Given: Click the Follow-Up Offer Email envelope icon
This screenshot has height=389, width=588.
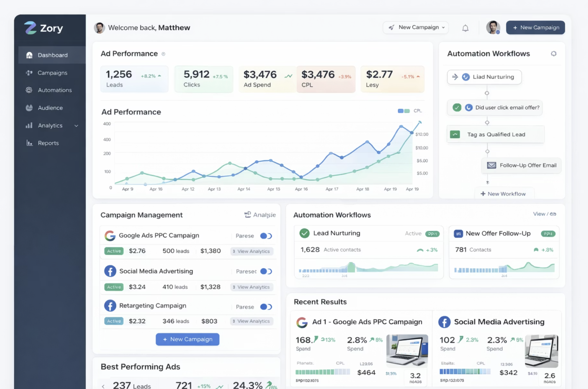Looking at the screenshot, I should click(x=491, y=165).
